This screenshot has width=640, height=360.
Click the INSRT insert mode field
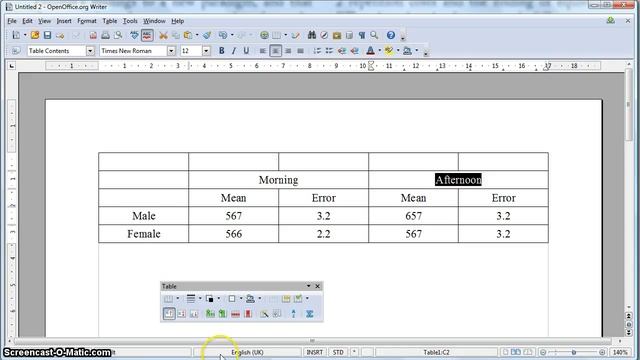315,352
